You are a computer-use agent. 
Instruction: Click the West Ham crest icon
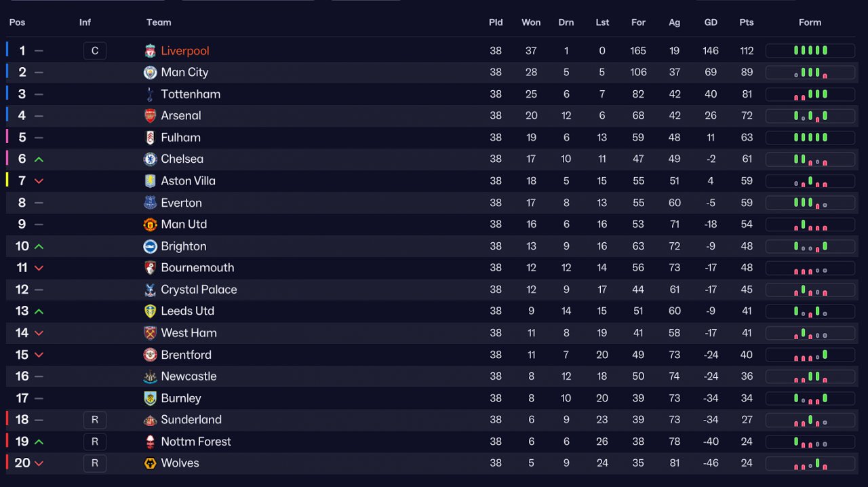(x=150, y=333)
